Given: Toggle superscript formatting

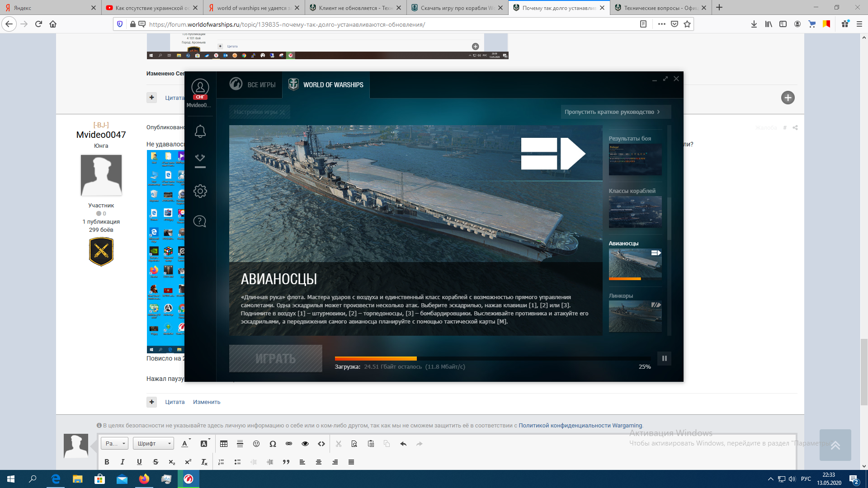Looking at the screenshot, I should tap(188, 462).
